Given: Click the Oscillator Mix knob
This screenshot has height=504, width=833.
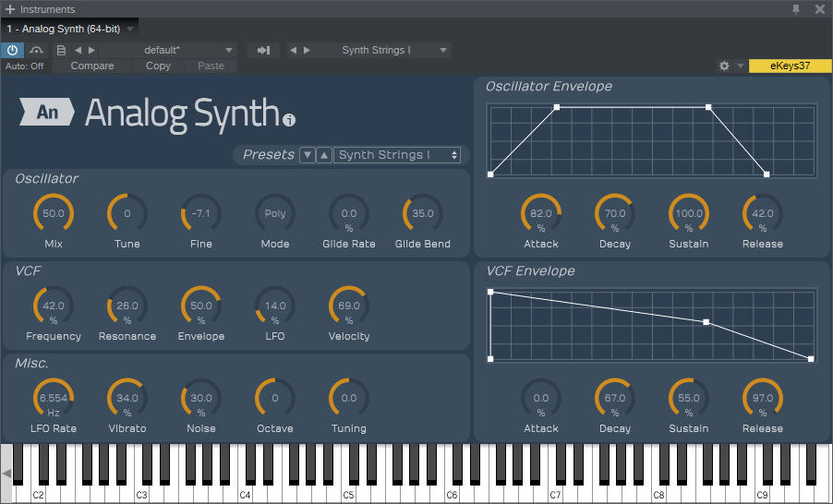Looking at the screenshot, I should [54, 213].
